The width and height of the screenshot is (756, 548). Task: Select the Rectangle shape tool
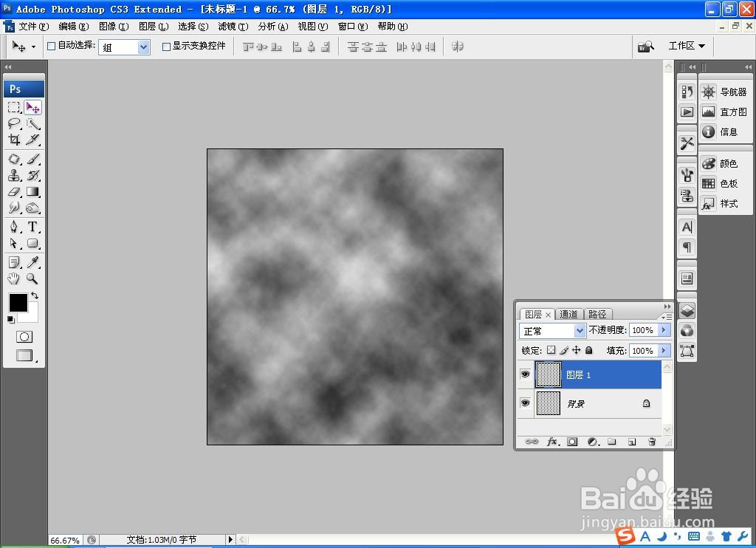(32, 243)
